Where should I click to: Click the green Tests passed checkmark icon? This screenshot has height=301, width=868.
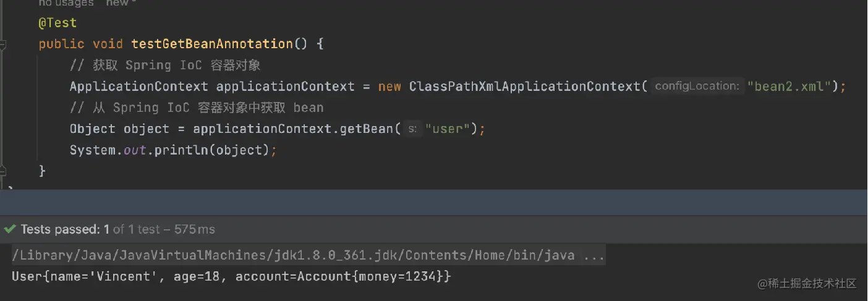tap(9, 229)
